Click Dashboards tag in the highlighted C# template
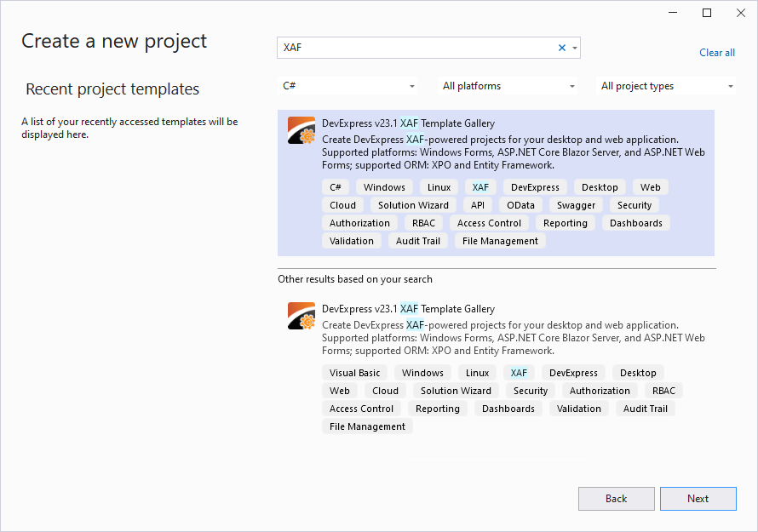Screen dimensions: 758x532 pos(635,223)
